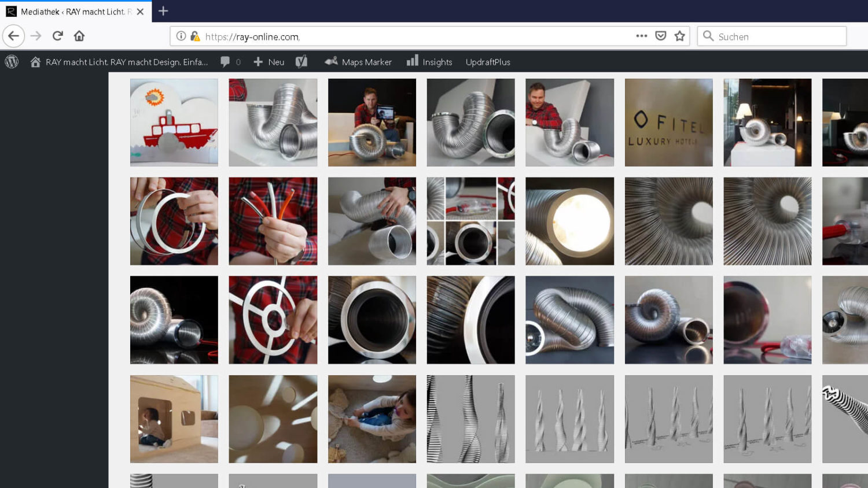This screenshot has height=488, width=868.
Task: Open the Neu (new content) menu
Action: point(269,62)
